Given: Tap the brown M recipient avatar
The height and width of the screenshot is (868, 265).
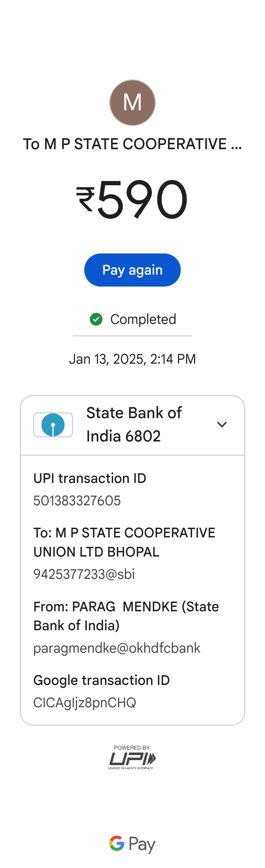Looking at the screenshot, I should (132, 103).
